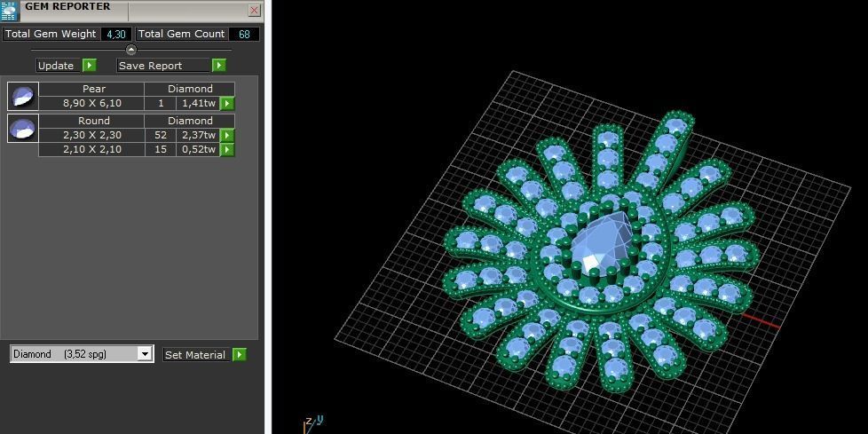Click the Diamond material cell in Pear row
Screen dimensions: 868x434
[x=190, y=89]
